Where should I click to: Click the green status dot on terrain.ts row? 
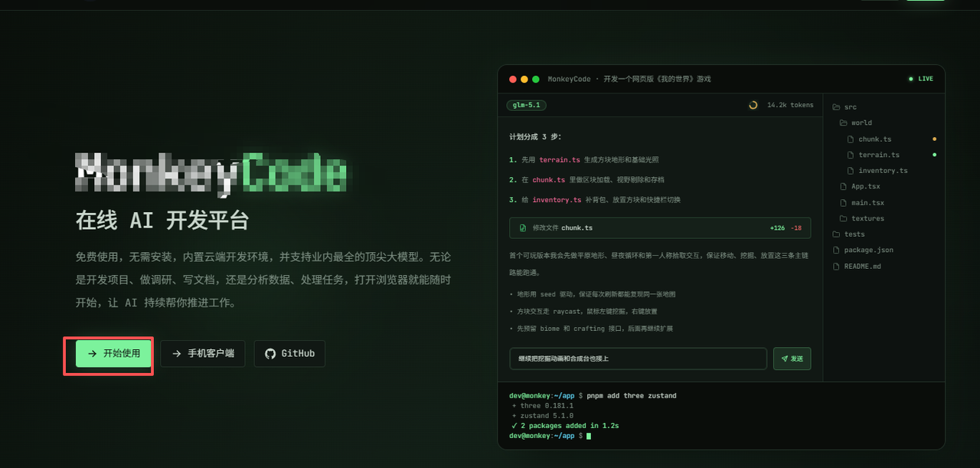click(934, 155)
